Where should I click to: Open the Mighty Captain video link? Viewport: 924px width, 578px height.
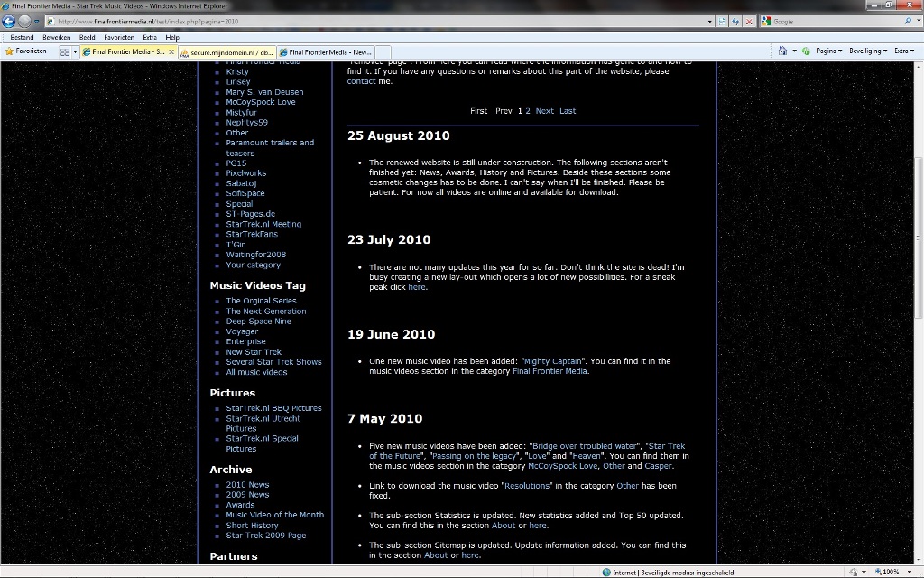(553, 361)
